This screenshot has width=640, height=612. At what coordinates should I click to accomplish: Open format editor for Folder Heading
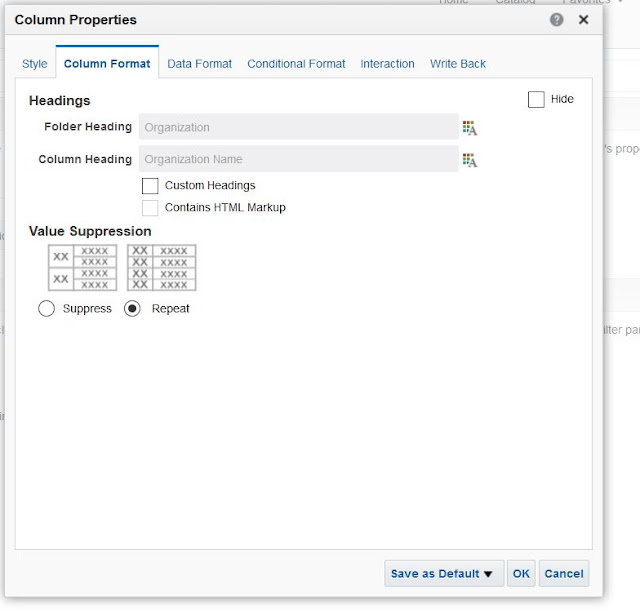pos(469,128)
